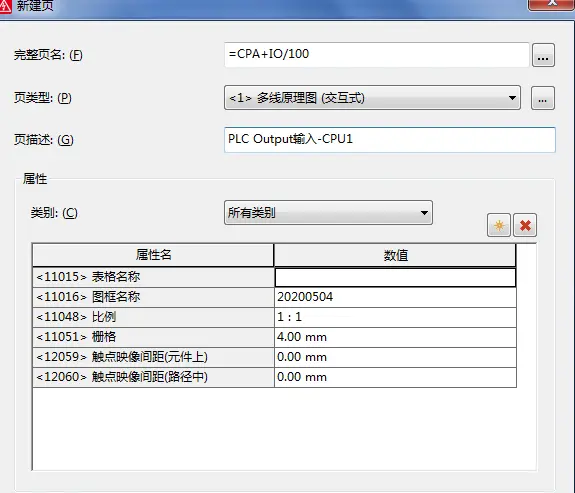The width and height of the screenshot is (575, 493).
Task: Click the 数值 column header
Action: click(395, 255)
